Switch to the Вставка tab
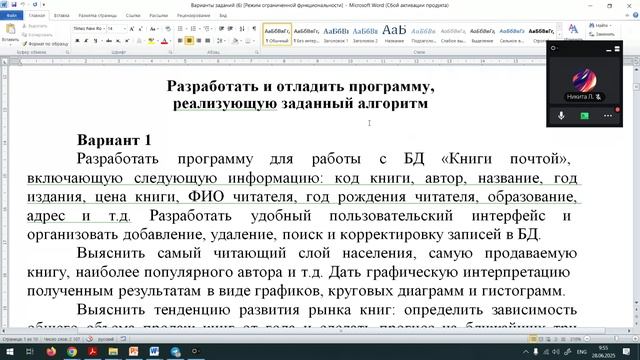This screenshot has width=640, height=360. point(62,16)
